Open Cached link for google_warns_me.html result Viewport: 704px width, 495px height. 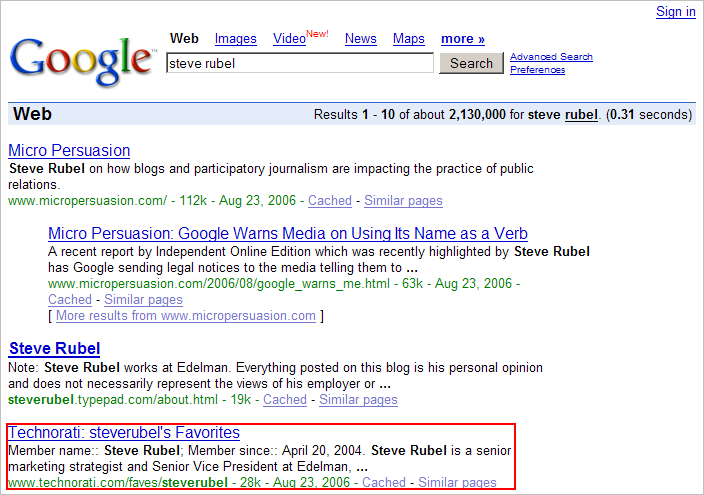coord(70,300)
